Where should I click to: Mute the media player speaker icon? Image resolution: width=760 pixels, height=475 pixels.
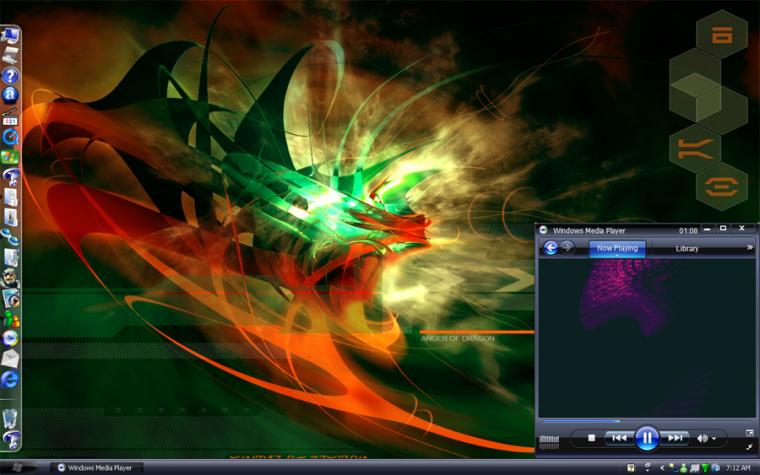coord(702,438)
